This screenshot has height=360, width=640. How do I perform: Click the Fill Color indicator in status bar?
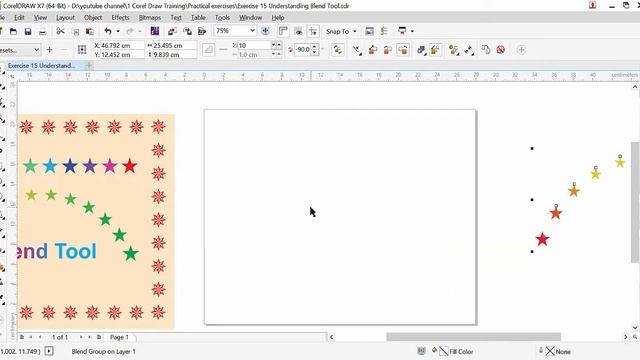pyautogui.click(x=453, y=351)
